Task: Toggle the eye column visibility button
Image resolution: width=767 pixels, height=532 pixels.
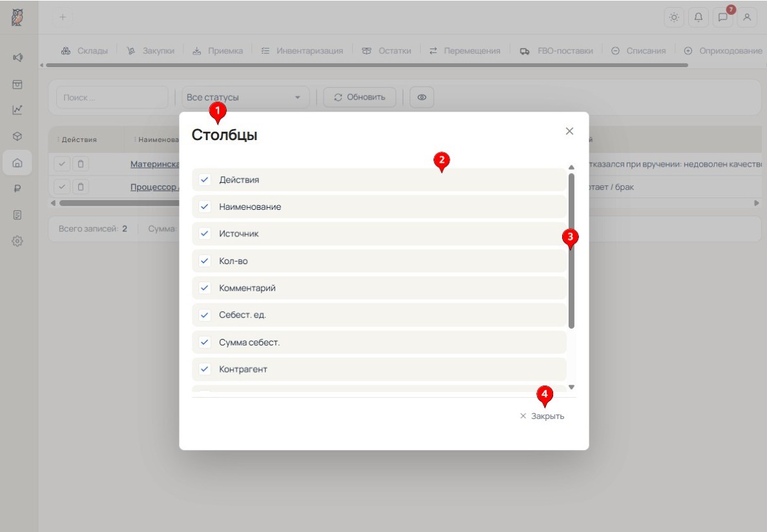Action: coord(422,97)
